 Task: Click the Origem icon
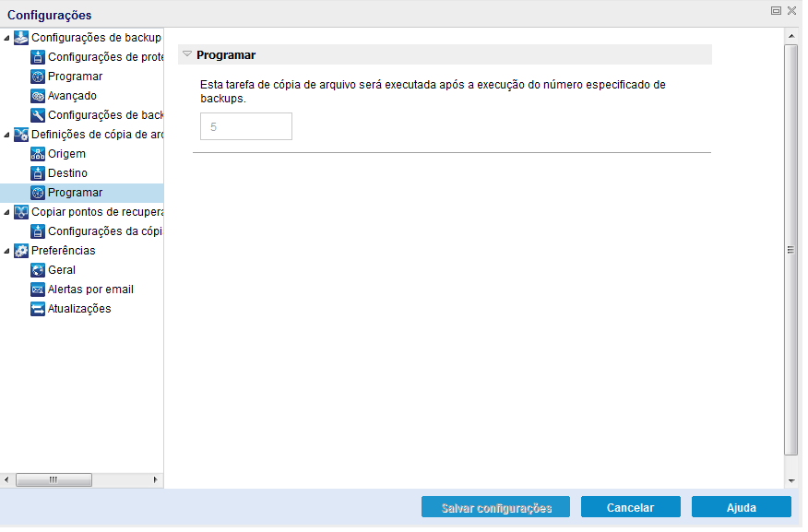click(38, 154)
